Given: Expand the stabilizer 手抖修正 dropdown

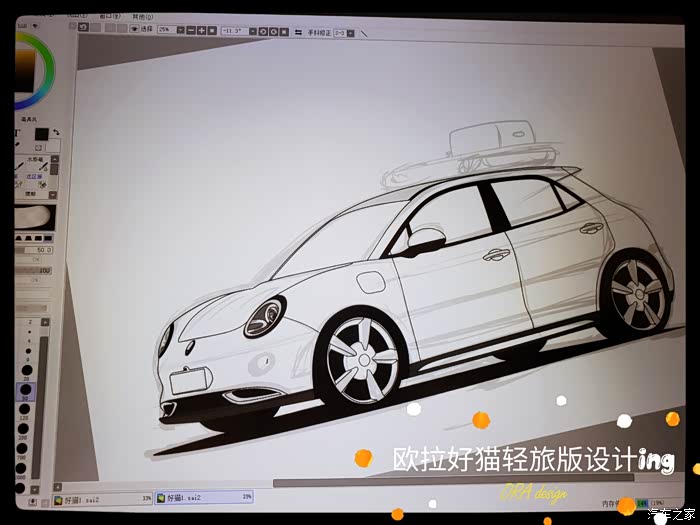Looking at the screenshot, I should point(350,33).
